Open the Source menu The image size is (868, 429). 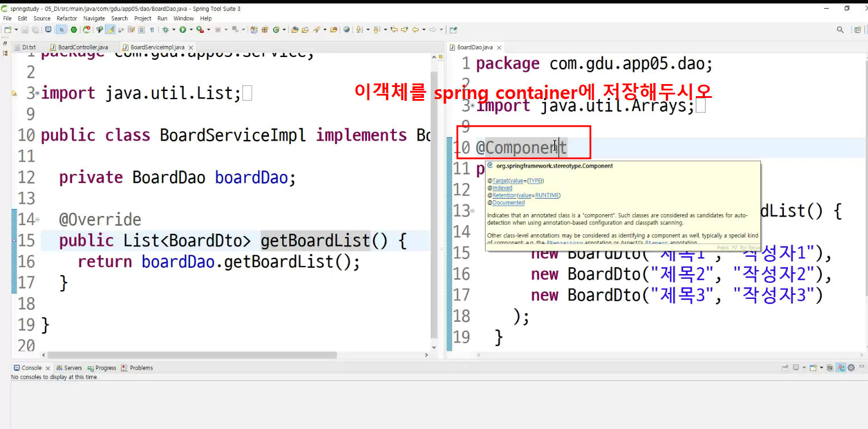point(42,18)
